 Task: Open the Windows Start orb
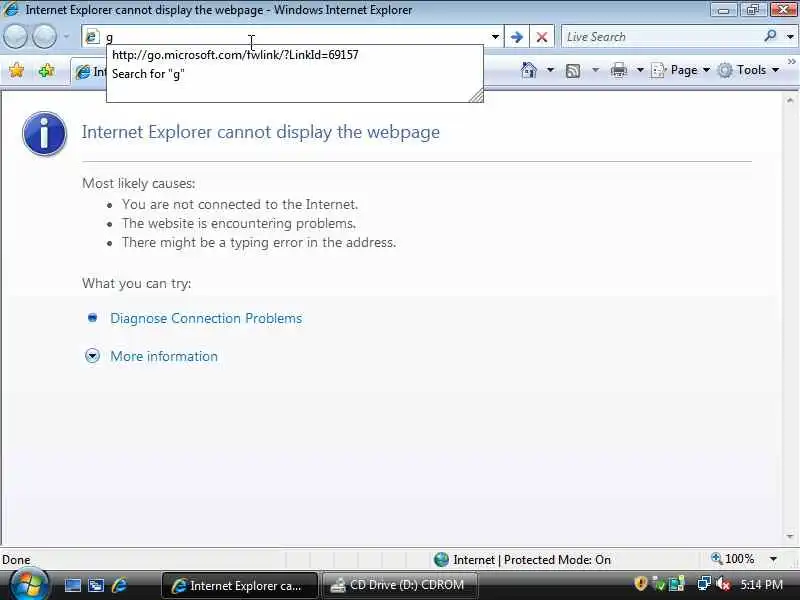click(28, 584)
